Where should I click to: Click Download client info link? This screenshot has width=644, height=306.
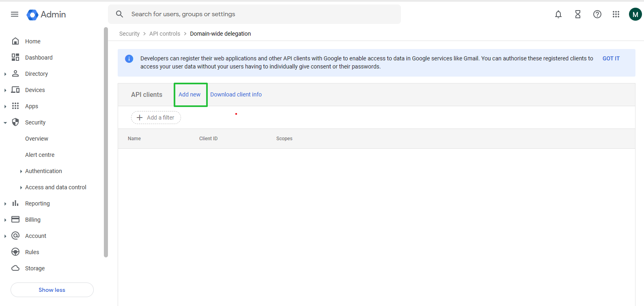click(x=236, y=94)
